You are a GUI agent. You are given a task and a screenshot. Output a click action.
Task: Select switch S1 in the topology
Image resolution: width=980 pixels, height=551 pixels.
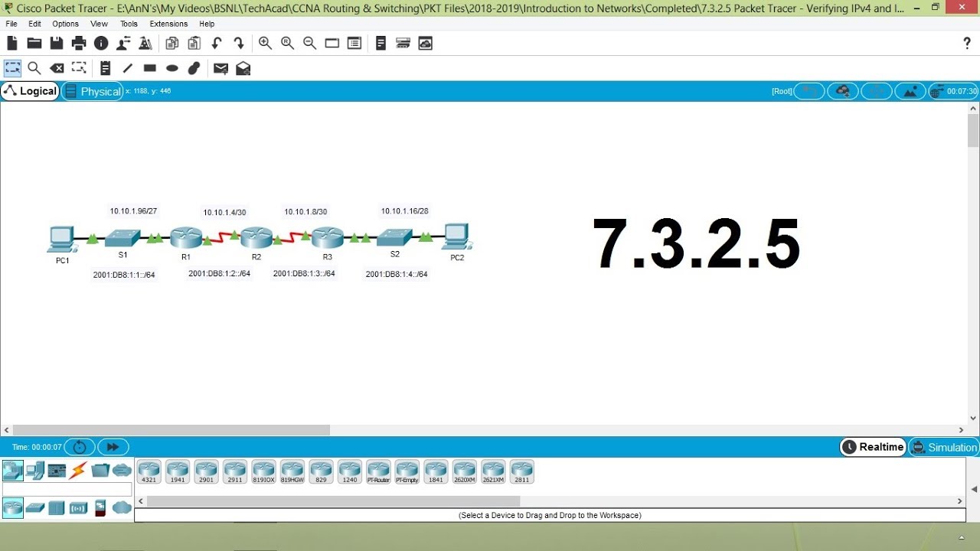[122, 238]
